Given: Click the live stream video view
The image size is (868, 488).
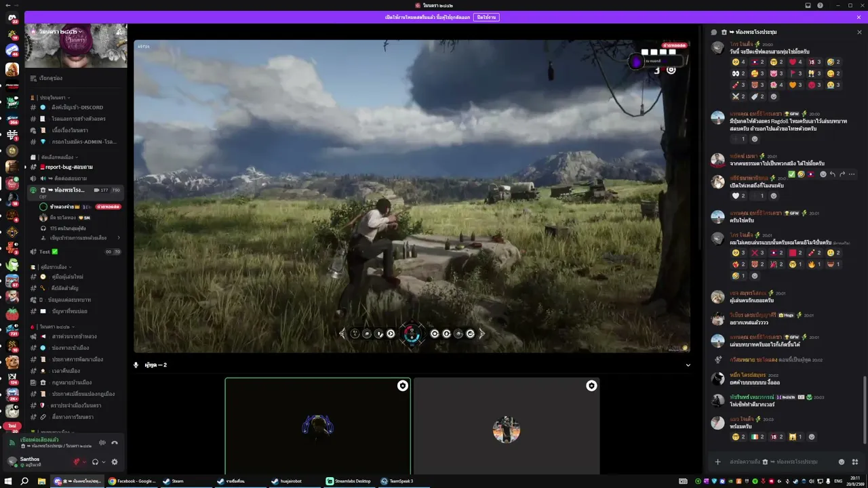Looking at the screenshot, I should point(412,196).
